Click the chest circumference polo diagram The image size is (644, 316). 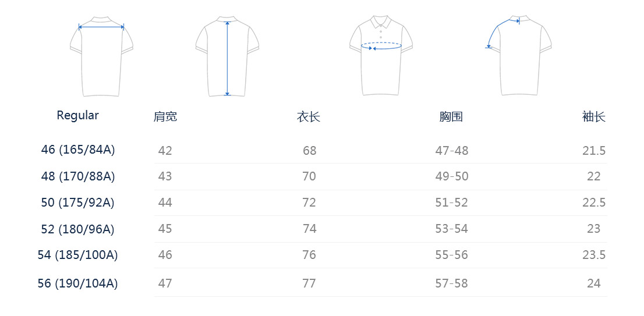click(x=381, y=55)
